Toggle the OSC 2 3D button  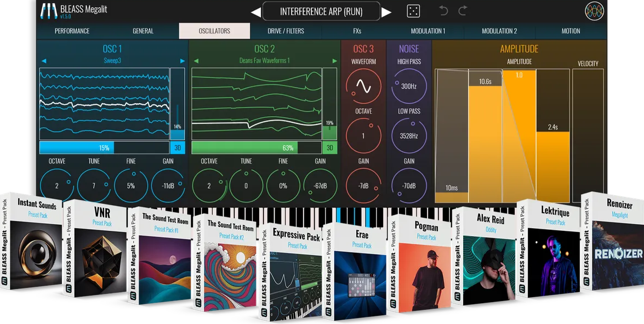[330, 147]
